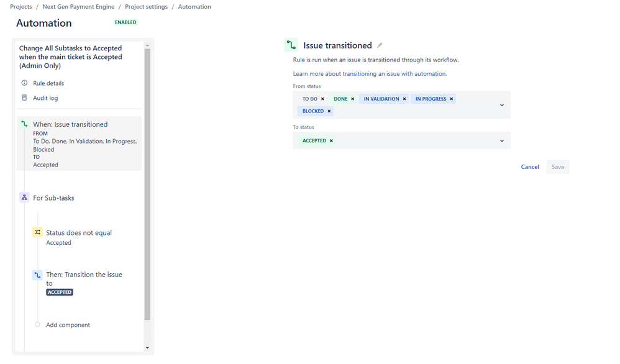Open Learn more about transitioning an issue link
Image resolution: width=620 pixels, height=364 pixels.
pyautogui.click(x=370, y=74)
